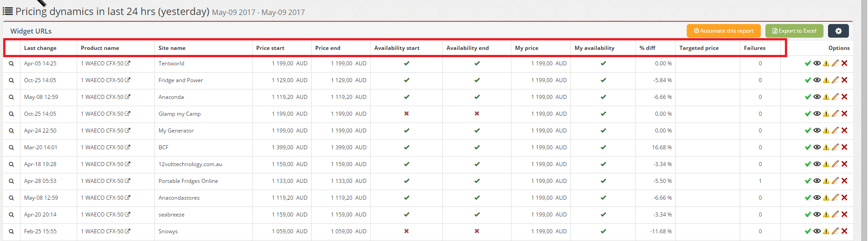Click pencil edit icon in Anaconda row
Image resolution: width=868 pixels, height=241 pixels.
[x=835, y=97]
